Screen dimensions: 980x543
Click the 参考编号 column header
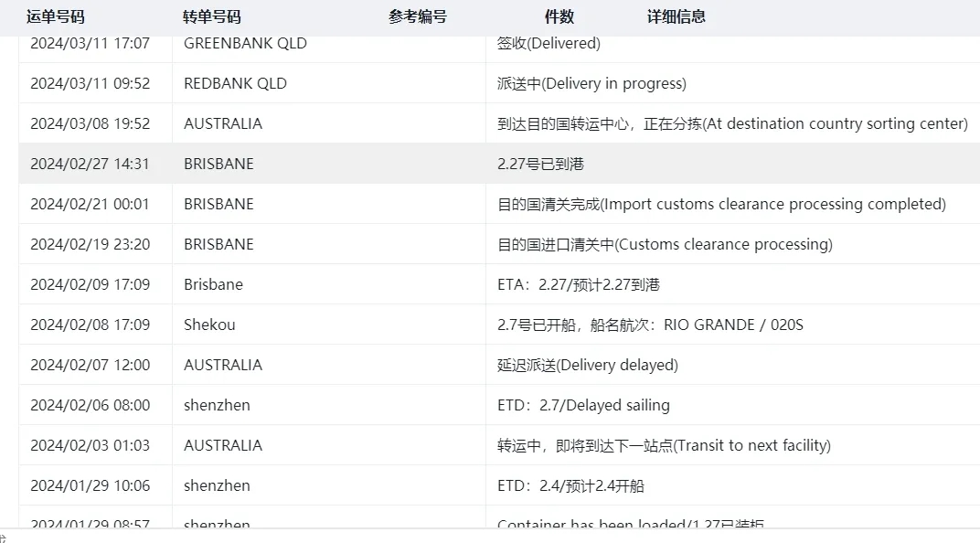pyautogui.click(x=418, y=16)
